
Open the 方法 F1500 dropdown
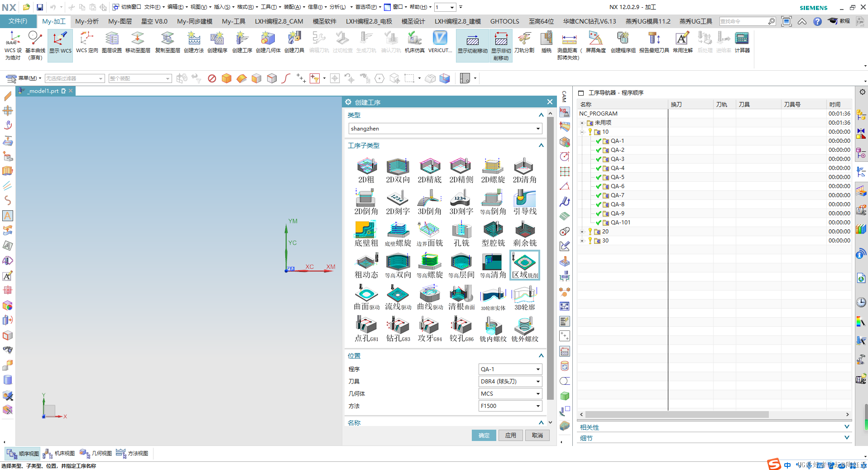click(510, 406)
